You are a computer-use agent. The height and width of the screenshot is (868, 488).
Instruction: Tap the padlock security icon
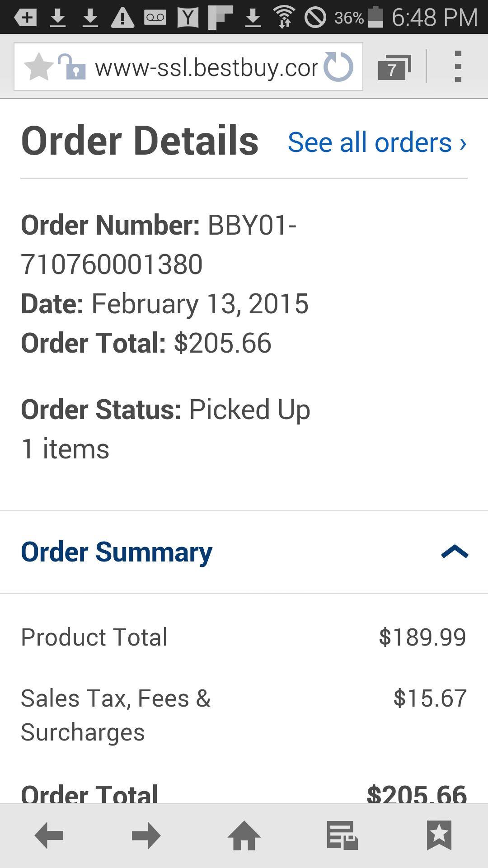(72, 67)
